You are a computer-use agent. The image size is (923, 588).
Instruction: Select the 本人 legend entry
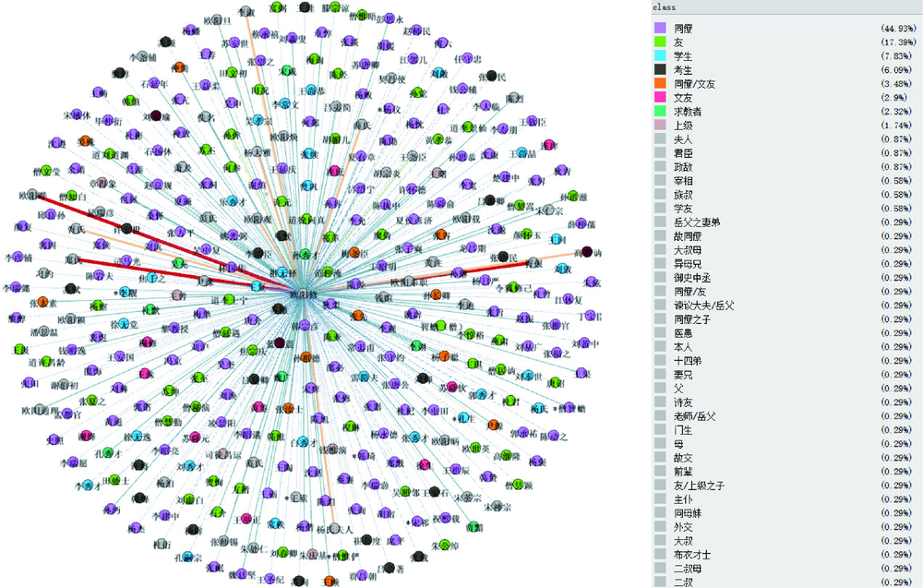[683, 347]
